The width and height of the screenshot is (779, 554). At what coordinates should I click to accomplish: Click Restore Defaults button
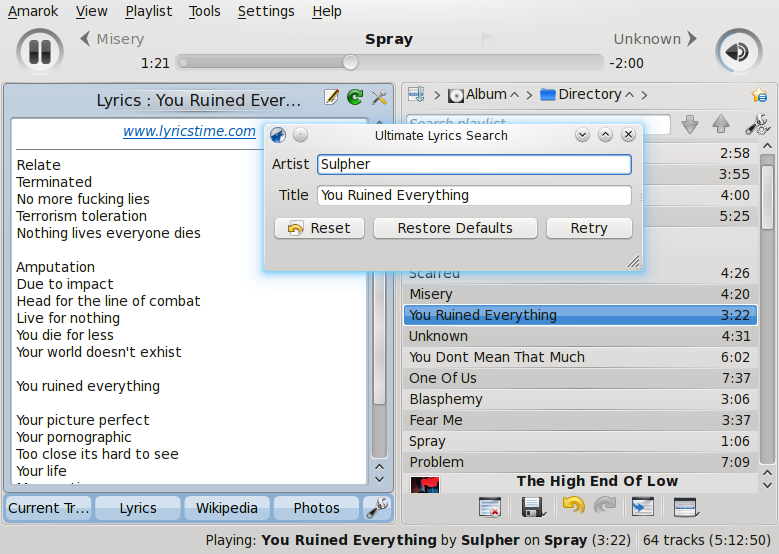pos(455,228)
